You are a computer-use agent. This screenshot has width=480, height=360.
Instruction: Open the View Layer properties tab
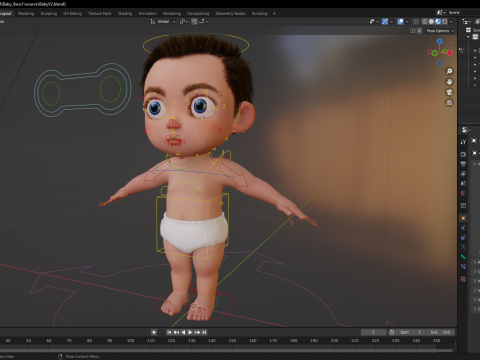click(x=463, y=174)
